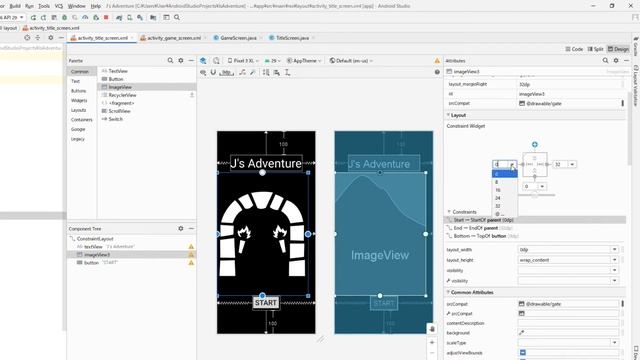The image size is (640, 360).
Task: Open Palette panel settings gear
Action: [181, 60]
